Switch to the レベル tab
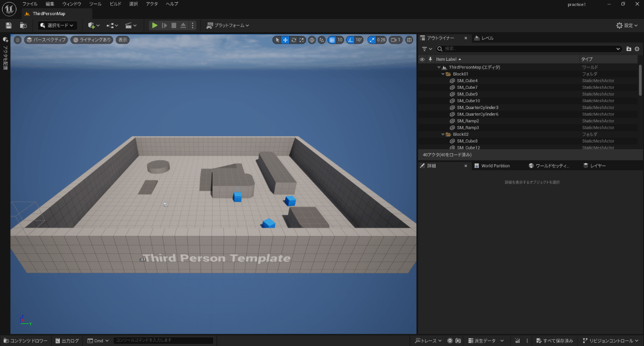 (484, 38)
